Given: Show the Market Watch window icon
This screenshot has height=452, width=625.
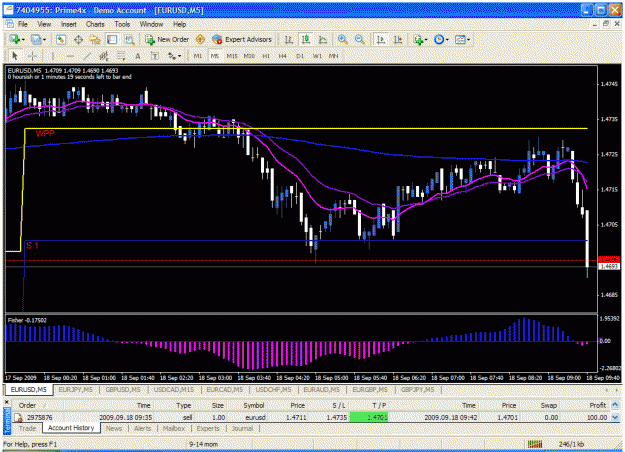Looking at the screenshot, I should click(x=61, y=39).
